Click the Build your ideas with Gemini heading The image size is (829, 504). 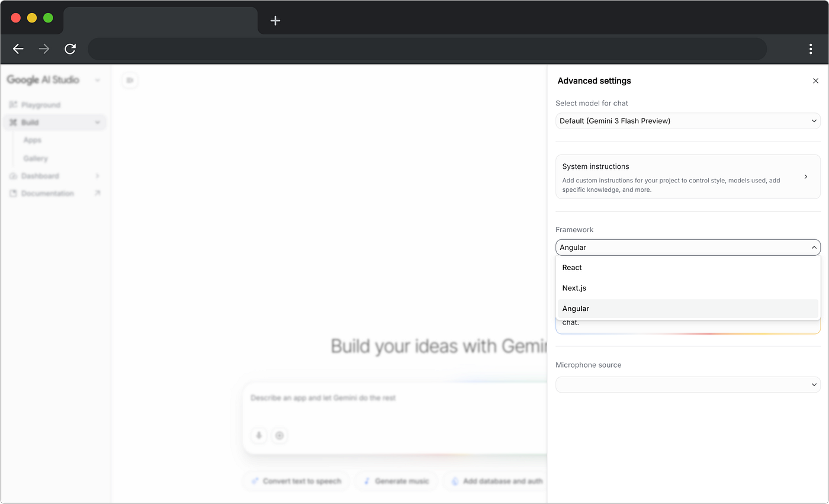click(439, 346)
